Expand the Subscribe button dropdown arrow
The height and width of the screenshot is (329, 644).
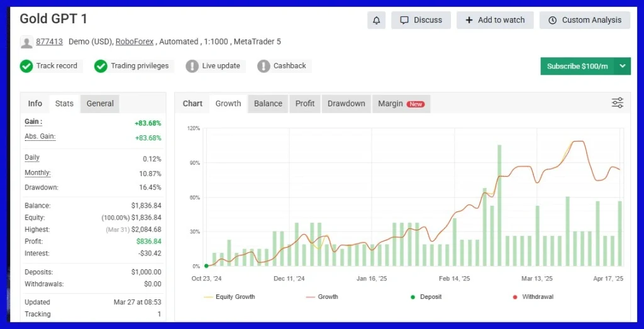tap(622, 66)
